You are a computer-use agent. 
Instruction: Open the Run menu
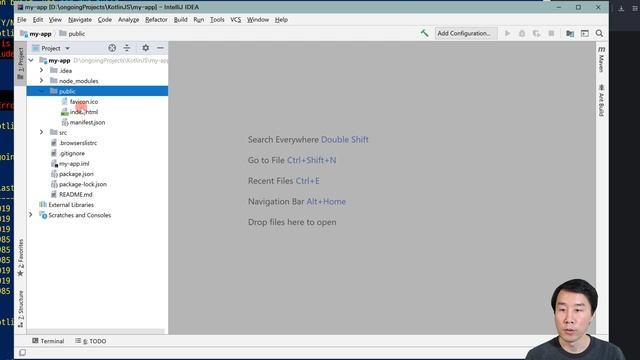[199, 20]
